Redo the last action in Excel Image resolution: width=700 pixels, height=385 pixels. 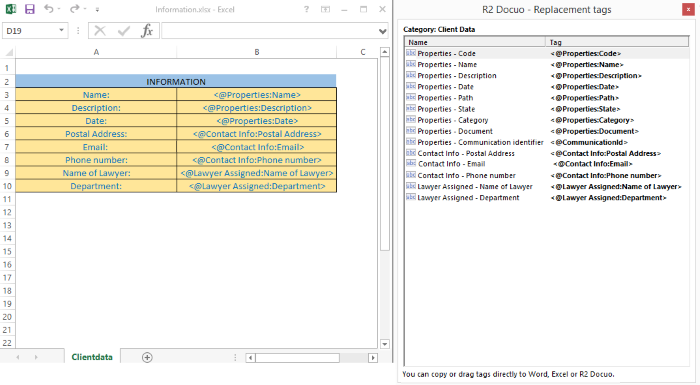click(75, 8)
